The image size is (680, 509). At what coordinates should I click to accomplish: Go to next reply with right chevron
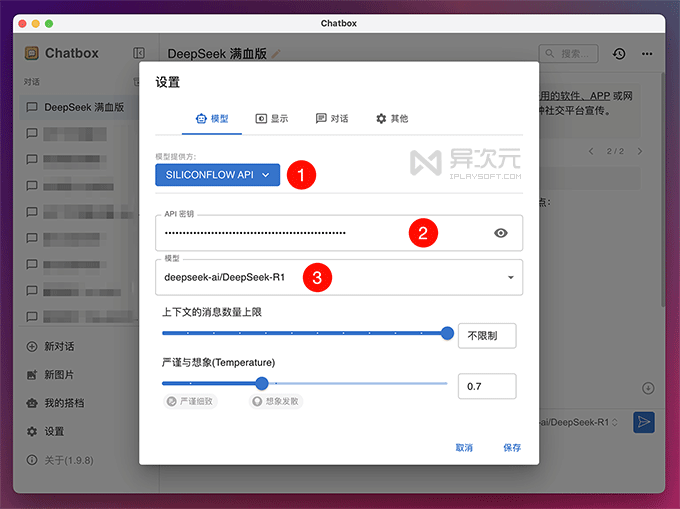coord(640,151)
